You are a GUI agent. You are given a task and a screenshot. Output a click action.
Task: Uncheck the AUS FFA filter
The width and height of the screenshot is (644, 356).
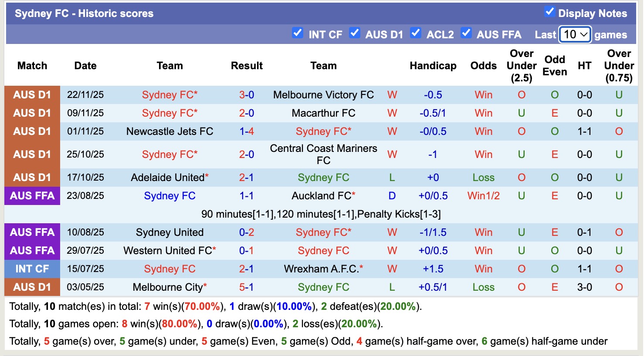click(x=466, y=32)
